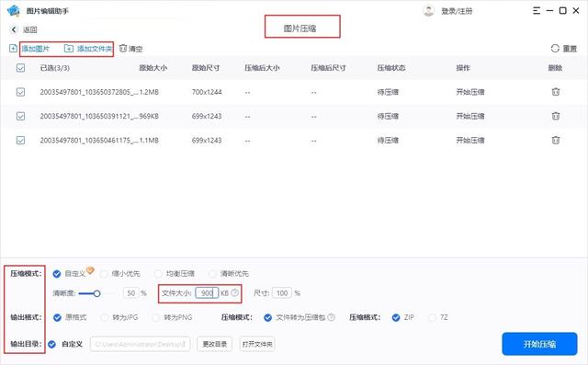This screenshot has width=588, height=365.
Task: Select the 均衡压缩 compression mode
Action: coord(159,274)
